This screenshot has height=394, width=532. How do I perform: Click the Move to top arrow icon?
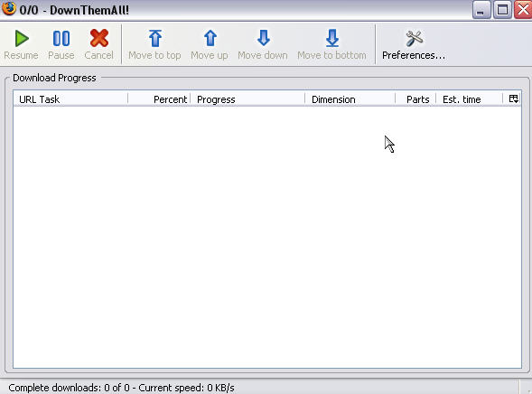(155, 38)
